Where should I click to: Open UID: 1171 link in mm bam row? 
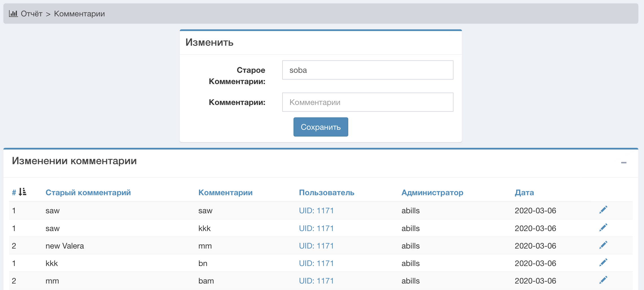tap(316, 281)
